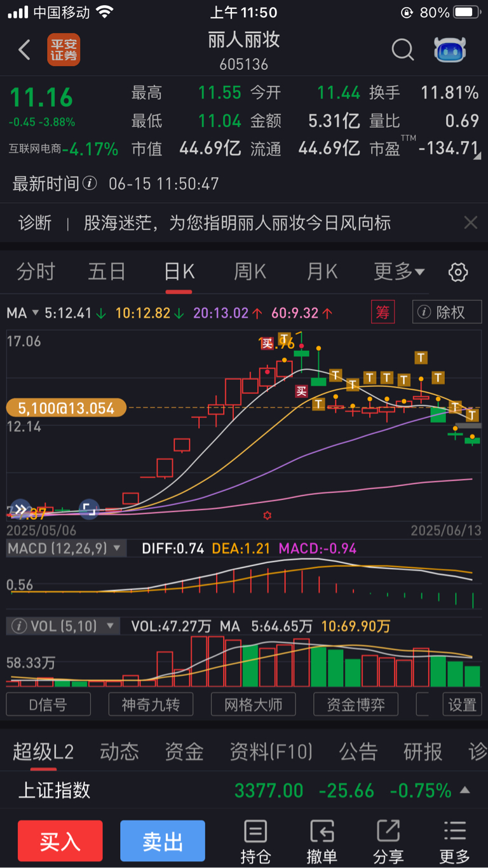Image resolution: width=488 pixels, height=868 pixels.
Task: Expand the 更多 chart period dropdown
Action: (399, 273)
